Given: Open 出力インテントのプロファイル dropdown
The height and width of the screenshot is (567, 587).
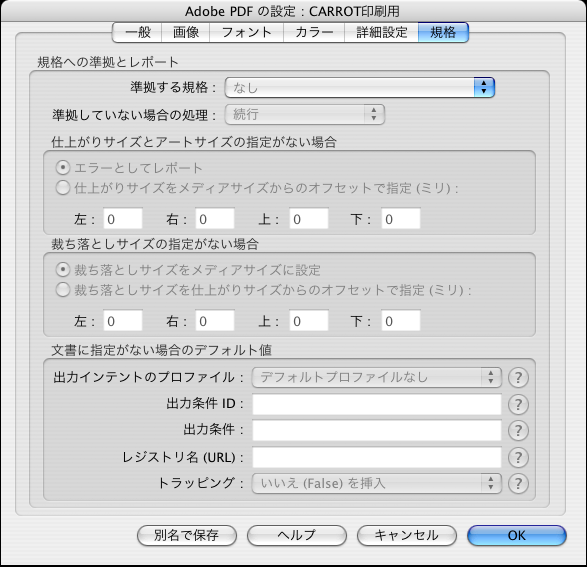Looking at the screenshot, I should [377, 377].
